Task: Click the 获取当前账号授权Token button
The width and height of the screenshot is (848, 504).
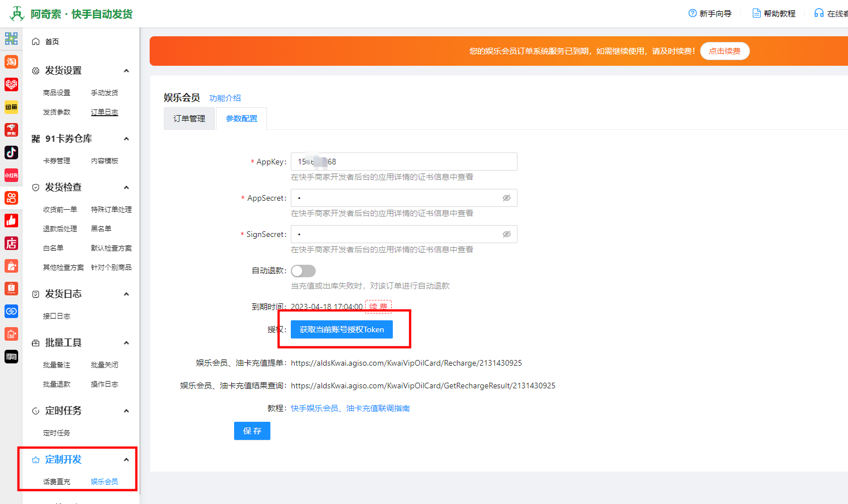Action: (x=342, y=329)
